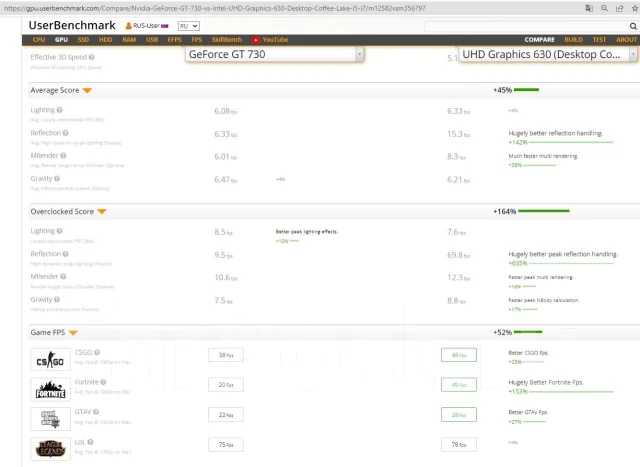Bookmark page with the star icon
Image resolution: width=640 pixels, height=467 pixels.
[x=635, y=8]
